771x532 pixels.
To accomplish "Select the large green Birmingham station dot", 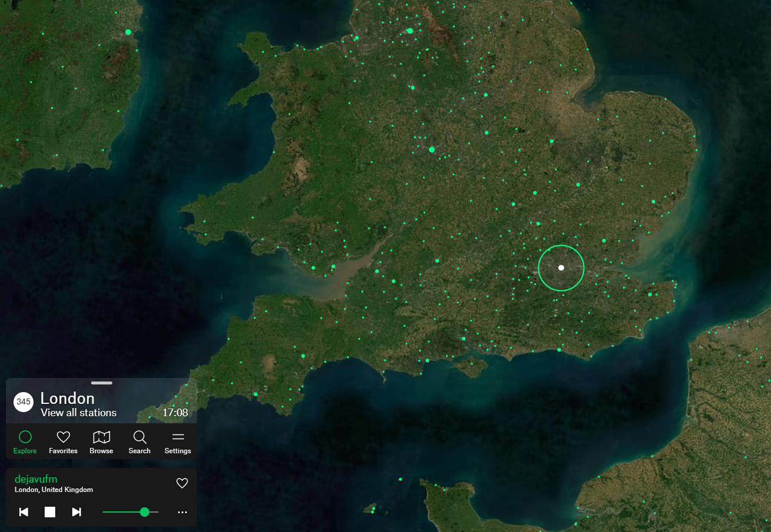I will [x=432, y=149].
